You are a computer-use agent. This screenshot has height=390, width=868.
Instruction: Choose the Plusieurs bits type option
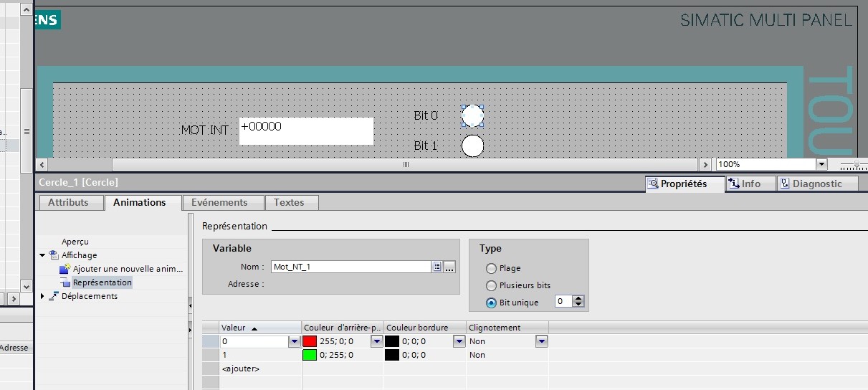[x=491, y=286]
